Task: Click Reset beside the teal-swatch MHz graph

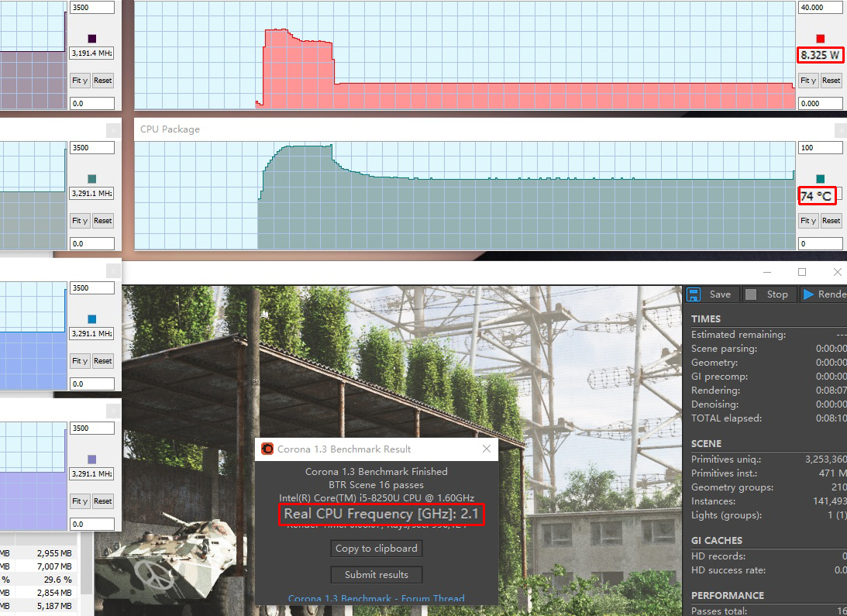Action: [x=102, y=221]
